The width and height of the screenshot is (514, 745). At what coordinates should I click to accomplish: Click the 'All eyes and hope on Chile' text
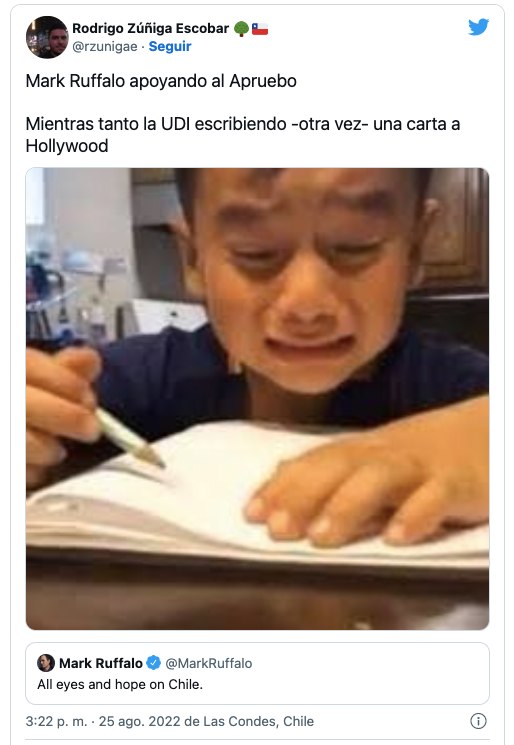(x=120, y=684)
